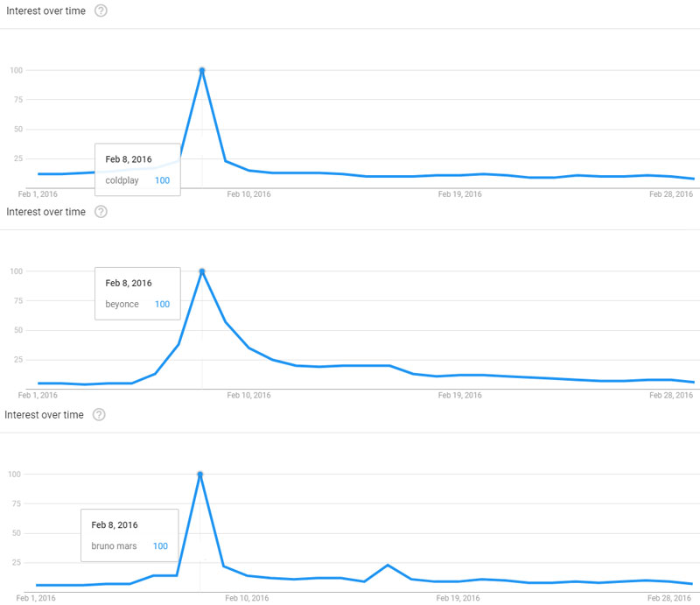Click the peak data point on the bruno mars line

coord(200,475)
